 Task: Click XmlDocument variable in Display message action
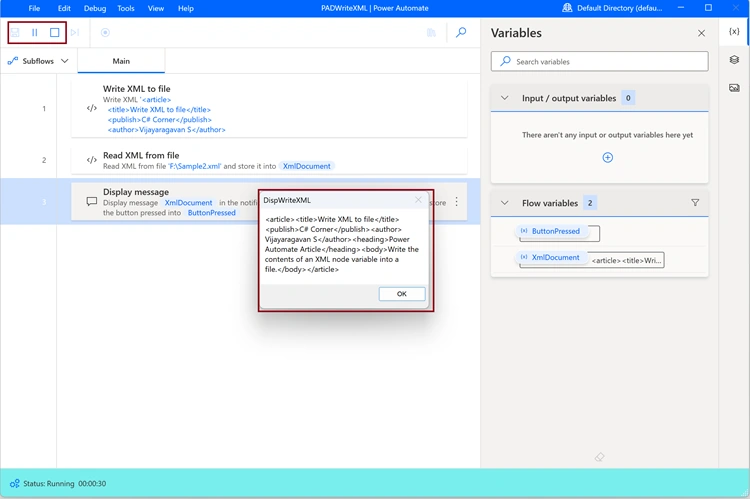(188, 203)
